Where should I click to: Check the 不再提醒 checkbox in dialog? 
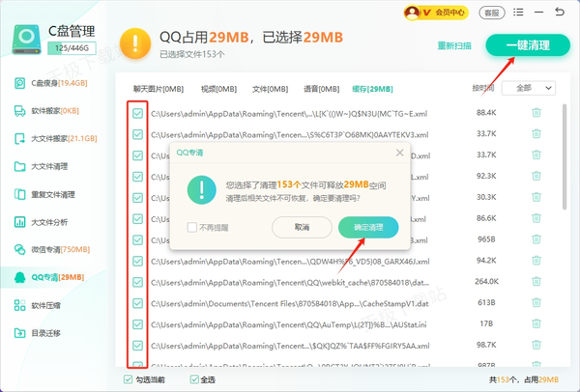[192, 227]
